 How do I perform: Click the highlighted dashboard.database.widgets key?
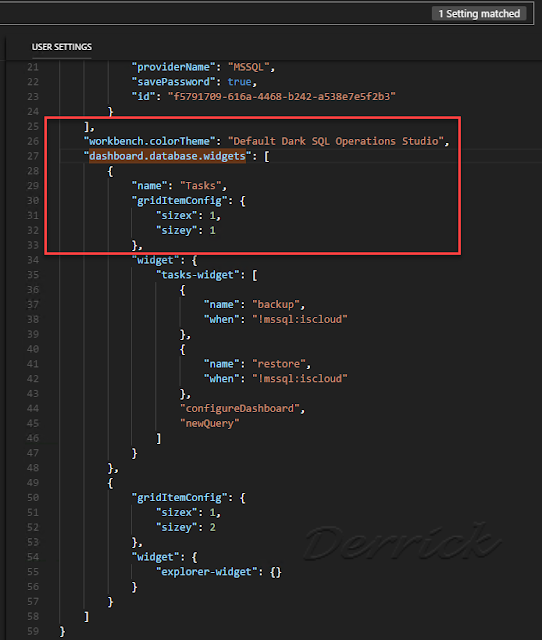click(x=167, y=156)
